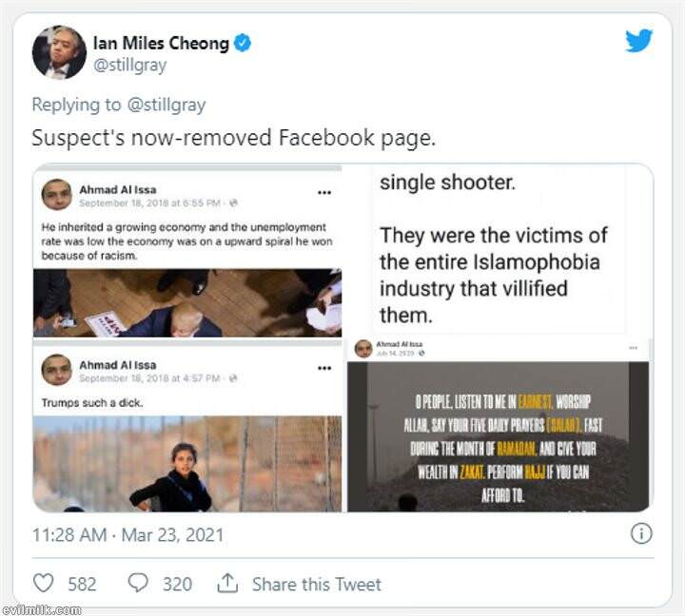Screen dimensions: 685x616
Task: Select "Share this Tweet"
Action: (x=316, y=584)
